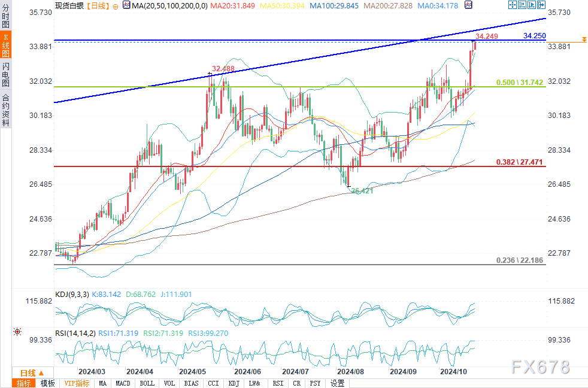The image size is (588, 388).
Task: Click the 2024/10 date axis label
Action: click(x=453, y=371)
